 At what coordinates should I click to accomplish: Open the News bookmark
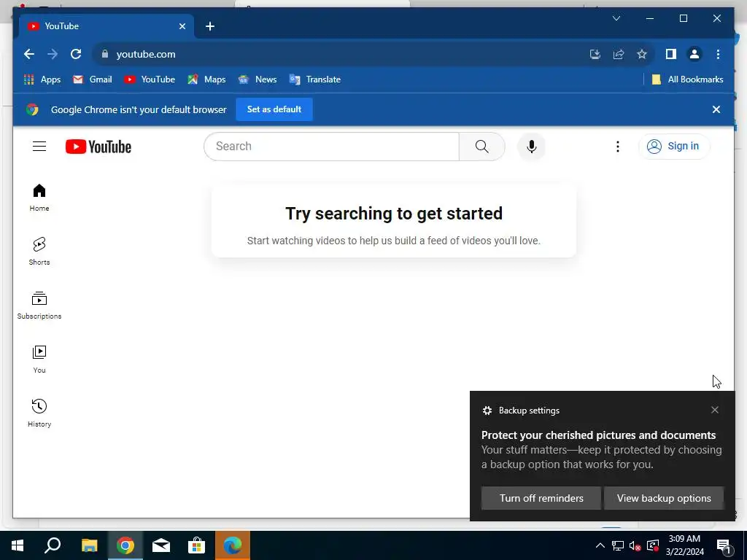(x=258, y=79)
